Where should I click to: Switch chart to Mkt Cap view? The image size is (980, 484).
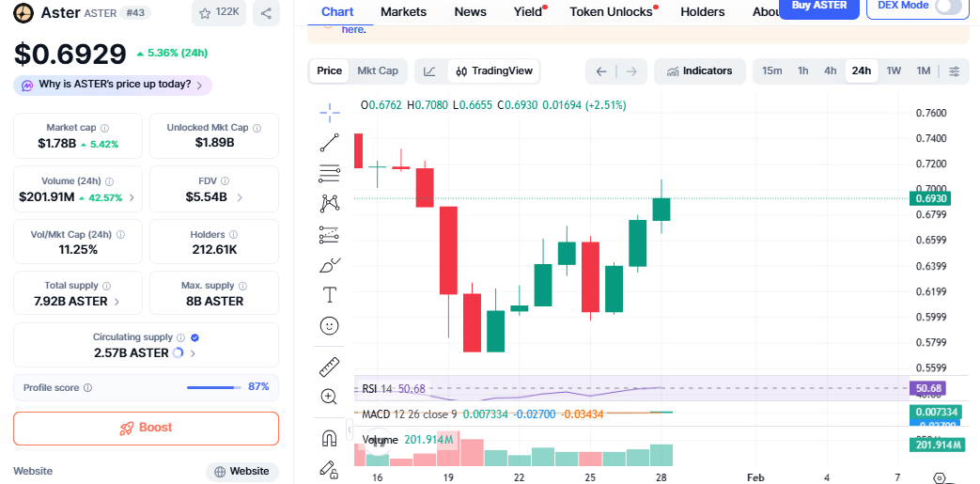pos(378,70)
